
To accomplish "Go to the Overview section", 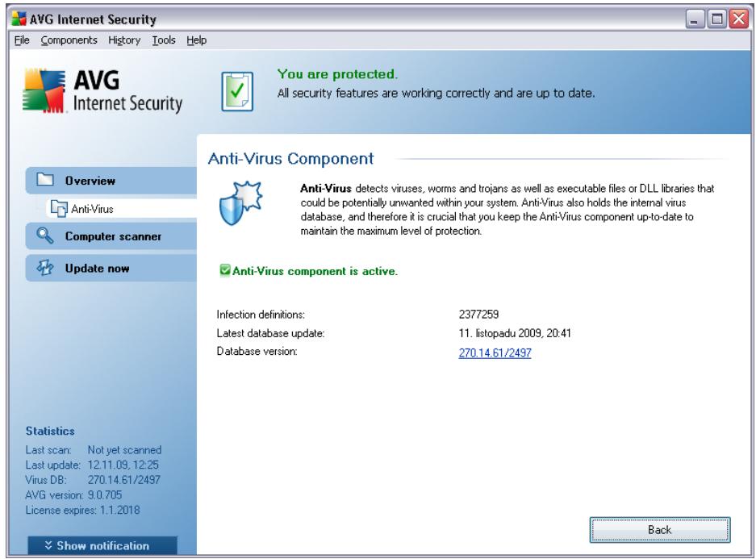I will [x=111, y=181].
